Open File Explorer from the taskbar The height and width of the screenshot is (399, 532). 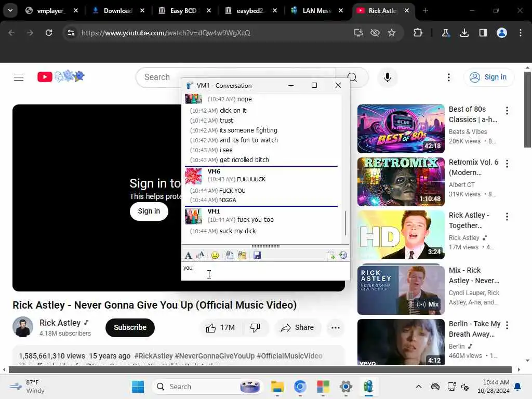pyautogui.click(x=277, y=387)
